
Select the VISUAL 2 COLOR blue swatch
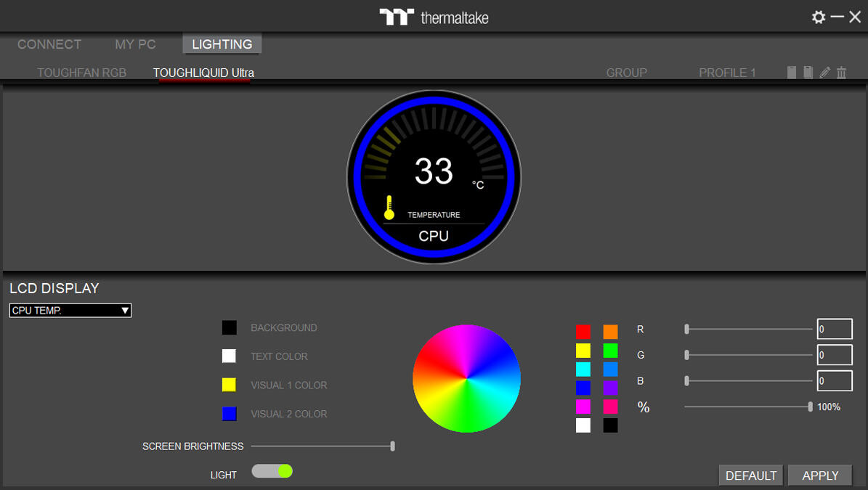coord(230,414)
